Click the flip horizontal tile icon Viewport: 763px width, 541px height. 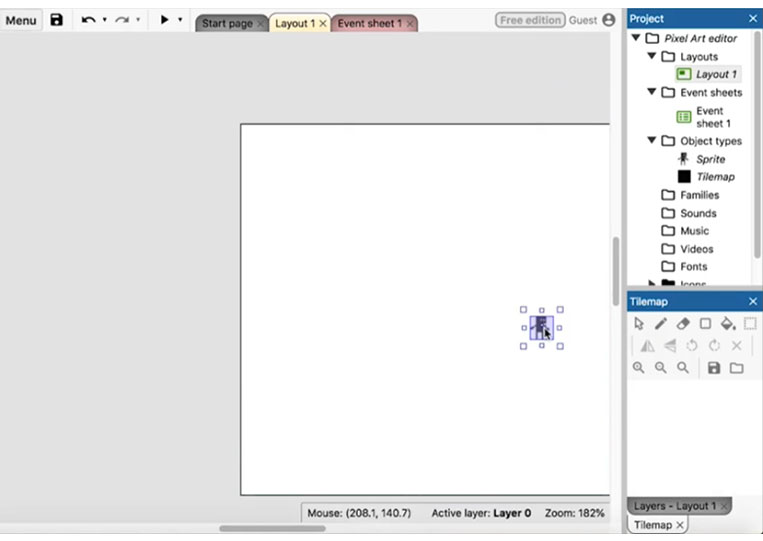(647, 346)
